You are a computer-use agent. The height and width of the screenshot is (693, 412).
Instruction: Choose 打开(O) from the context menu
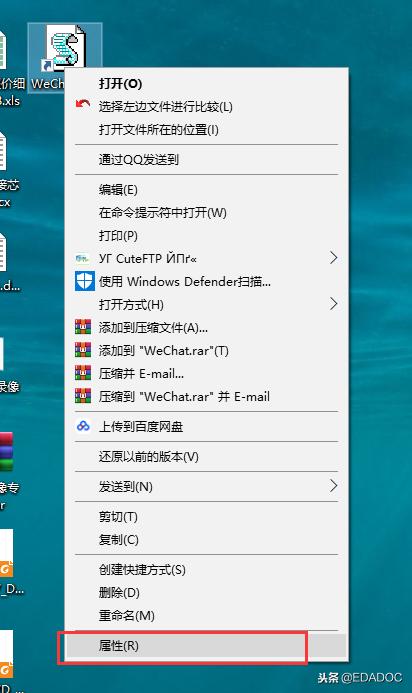[206, 84]
